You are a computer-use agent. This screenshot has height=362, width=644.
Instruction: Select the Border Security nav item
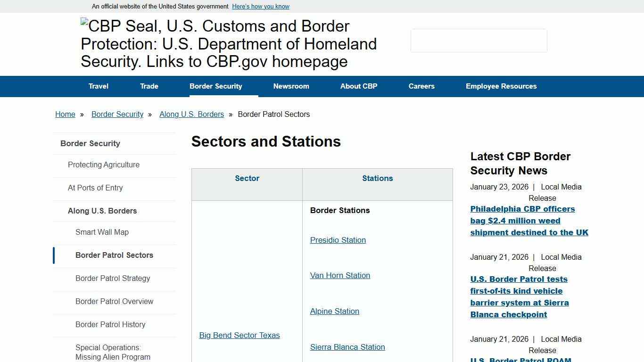[215, 86]
